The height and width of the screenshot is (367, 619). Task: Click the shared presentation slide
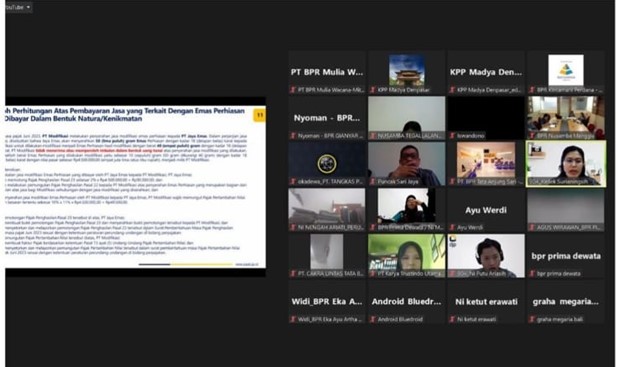(x=135, y=187)
